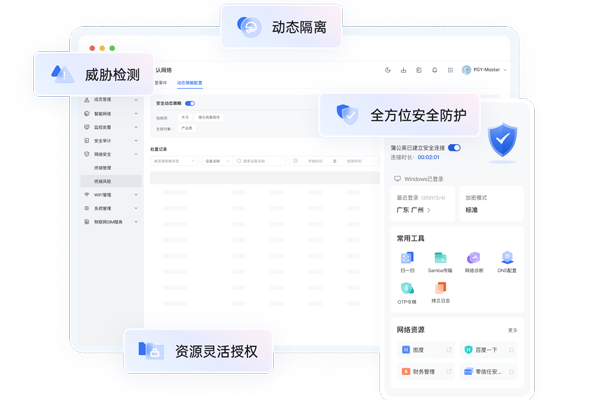Open the OTP令牌 token tool

[407, 290]
